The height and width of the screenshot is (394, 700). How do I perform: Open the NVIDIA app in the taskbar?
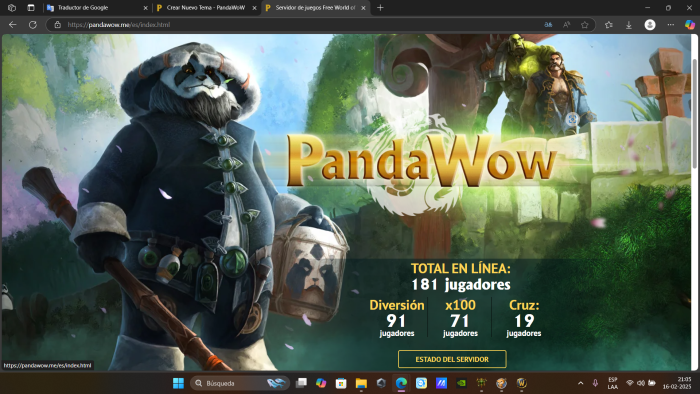(462, 383)
